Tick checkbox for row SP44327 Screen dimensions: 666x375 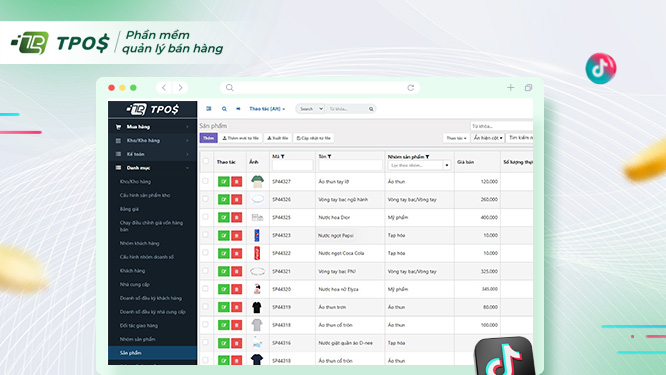[206, 181]
